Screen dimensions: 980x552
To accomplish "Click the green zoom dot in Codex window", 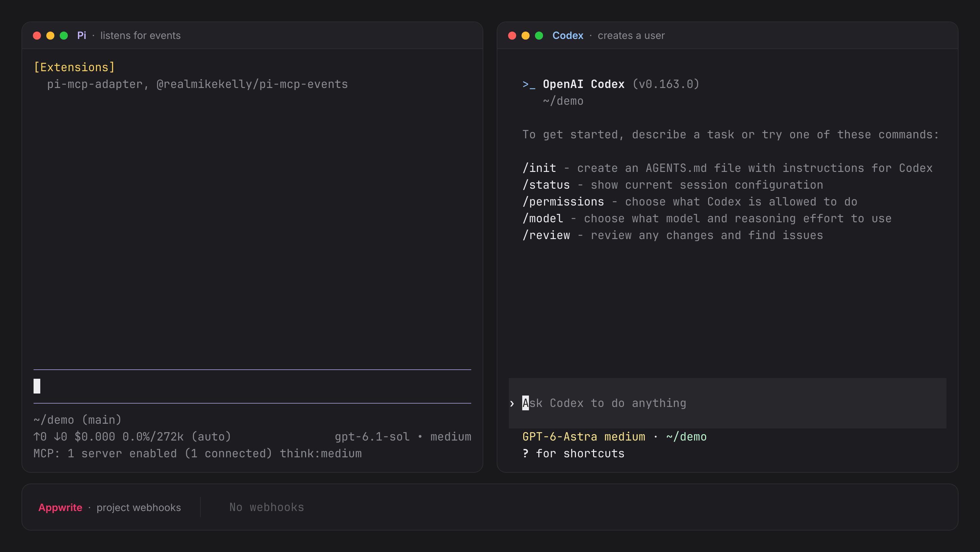I will 539,35.
